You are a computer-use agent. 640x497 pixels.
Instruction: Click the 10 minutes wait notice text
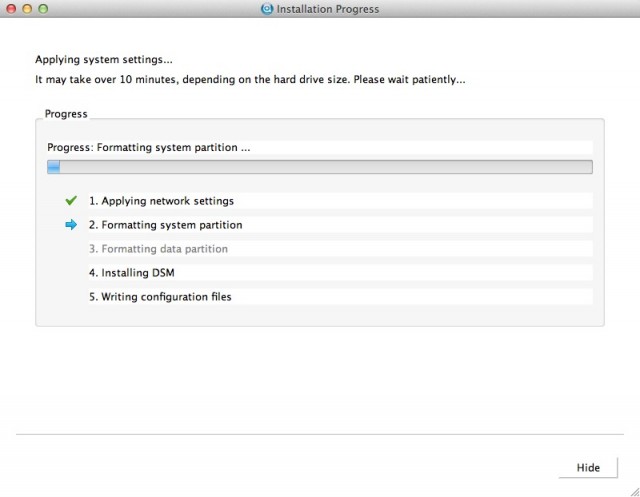pos(250,80)
